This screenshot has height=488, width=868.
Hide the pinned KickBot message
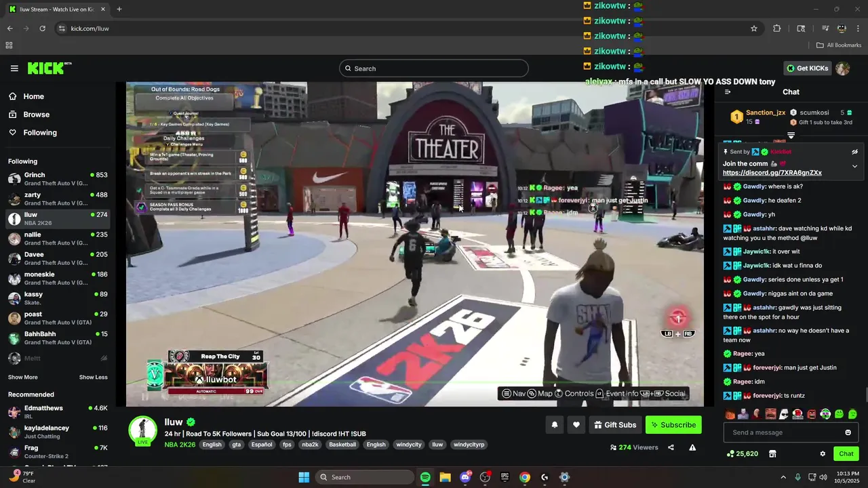coord(854,152)
